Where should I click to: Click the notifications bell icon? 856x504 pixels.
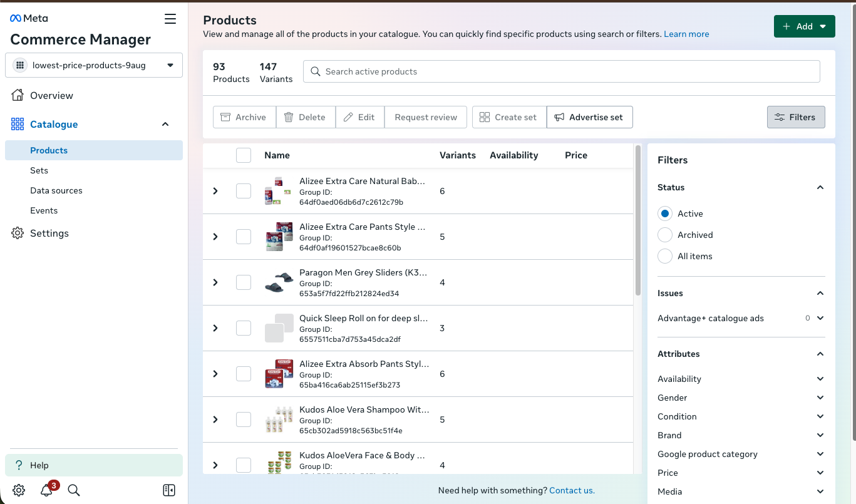[46, 490]
